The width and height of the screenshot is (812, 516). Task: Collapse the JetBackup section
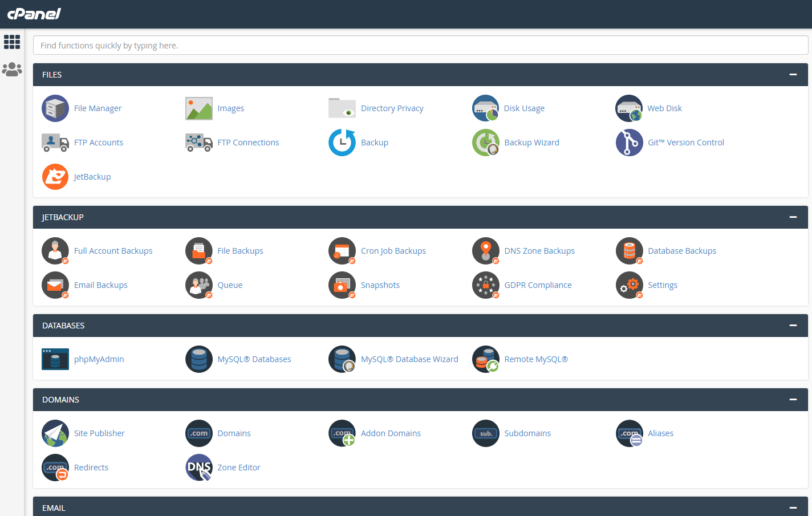pyautogui.click(x=793, y=217)
